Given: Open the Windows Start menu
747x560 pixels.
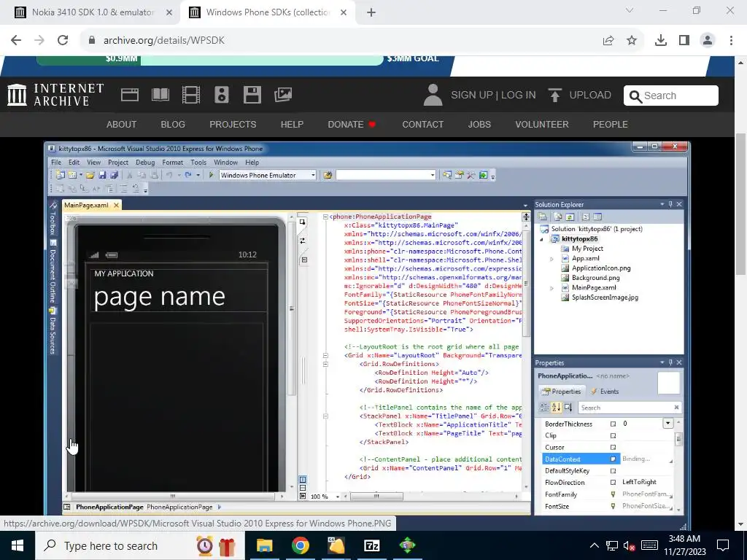Looking at the screenshot, I should (x=18, y=545).
